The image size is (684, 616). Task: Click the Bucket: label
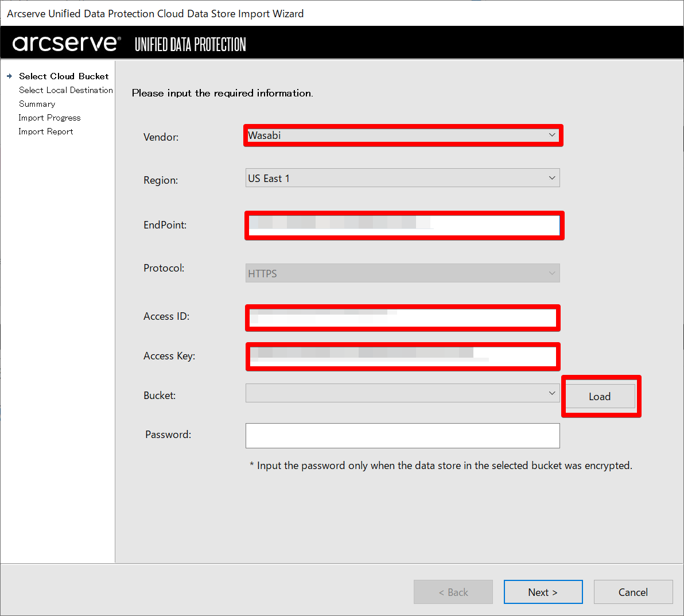click(160, 396)
